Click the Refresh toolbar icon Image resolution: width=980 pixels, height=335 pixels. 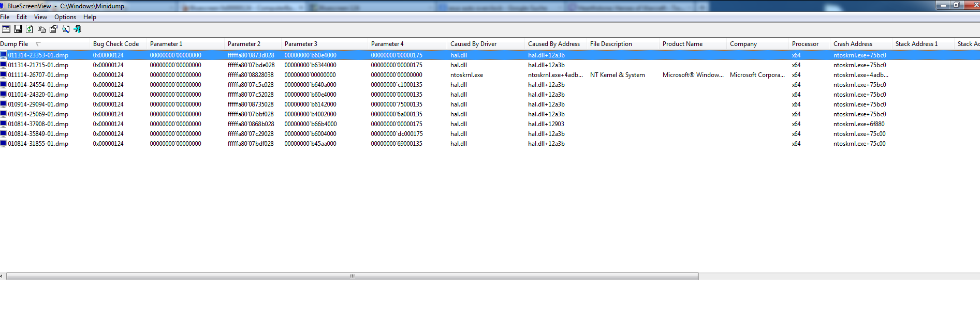tap(30, 29)
